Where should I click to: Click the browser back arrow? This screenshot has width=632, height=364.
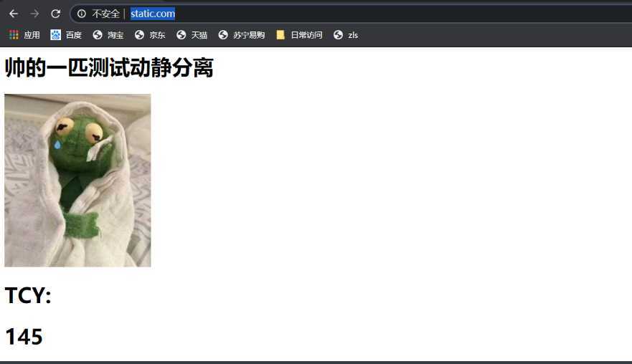coord(14,14)
